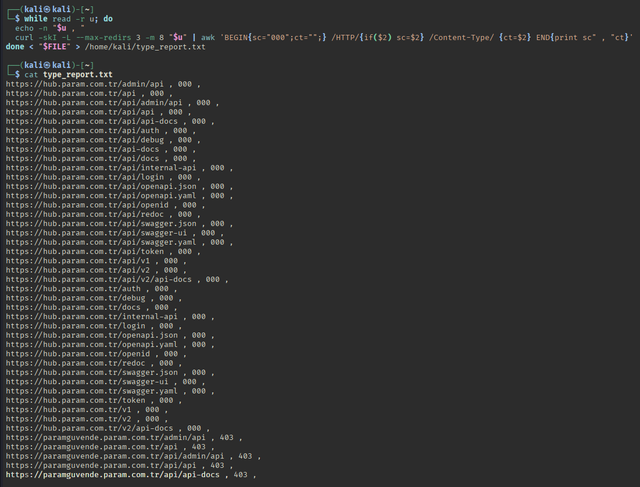The width and height of the screenshot is (640, 487).
Task: Select the hub.param.com.tr/v1 , 000 line
Action: (x=87, y=410)
